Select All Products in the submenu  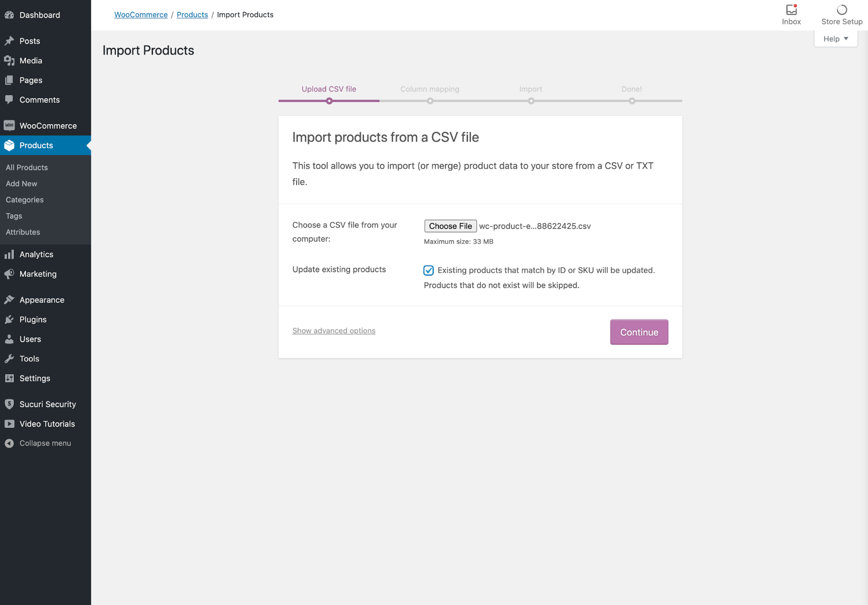click(27, 168)
